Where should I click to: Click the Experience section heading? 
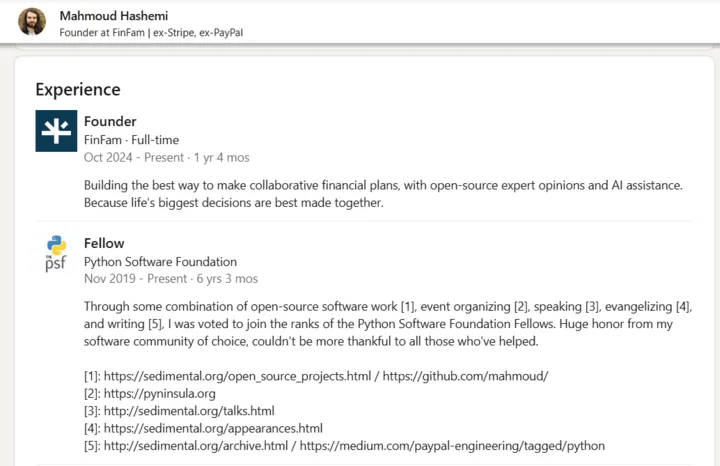point(78,89)
